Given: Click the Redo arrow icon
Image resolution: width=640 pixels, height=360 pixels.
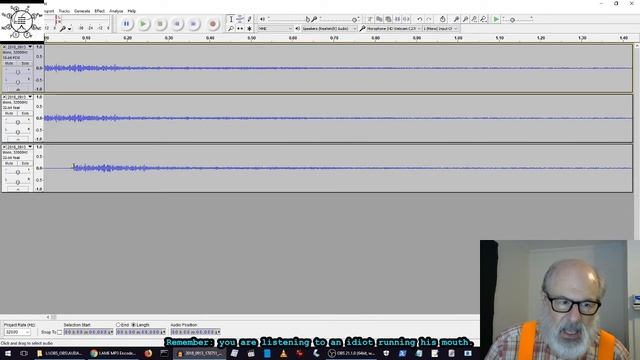Looking at the screenshot, I should [x=429, y=19].
